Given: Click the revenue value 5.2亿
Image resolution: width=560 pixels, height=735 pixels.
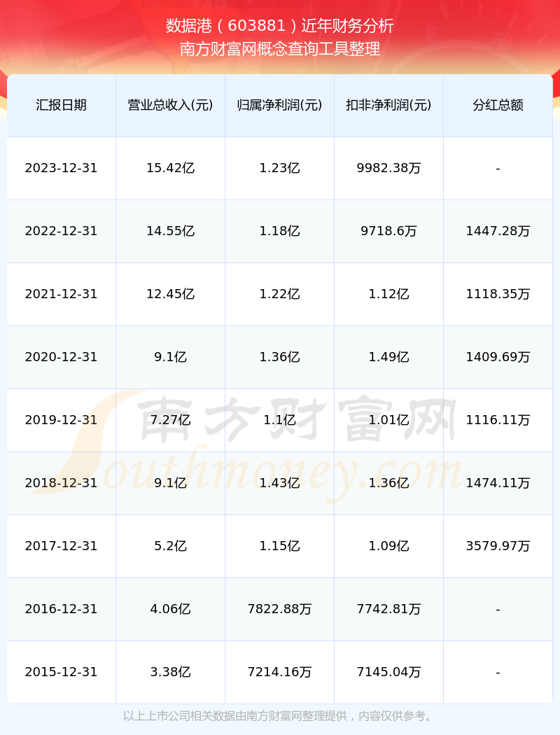Looking at the screenshot, I should (x=171, y=546).
